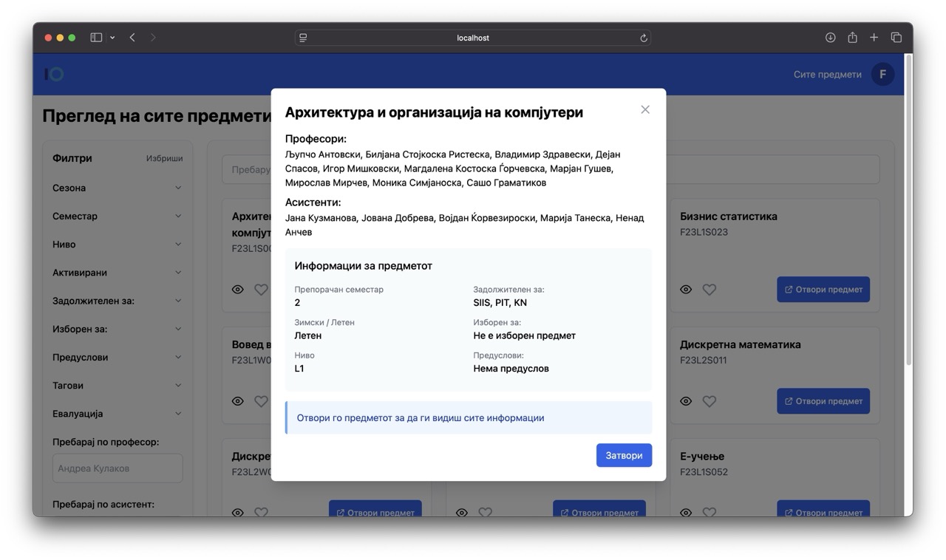
Task: Expand the Сезона filter
Action: point(117,188)
